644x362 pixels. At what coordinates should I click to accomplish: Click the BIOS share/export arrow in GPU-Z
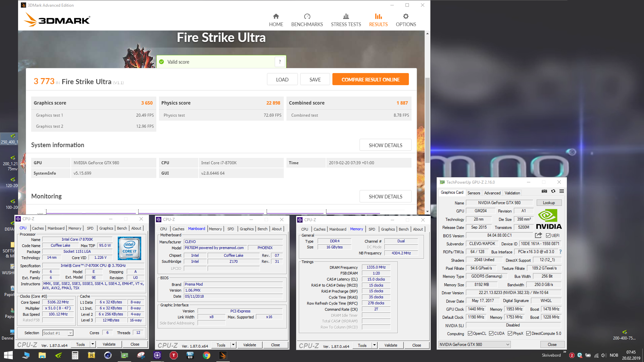point(538,235)
